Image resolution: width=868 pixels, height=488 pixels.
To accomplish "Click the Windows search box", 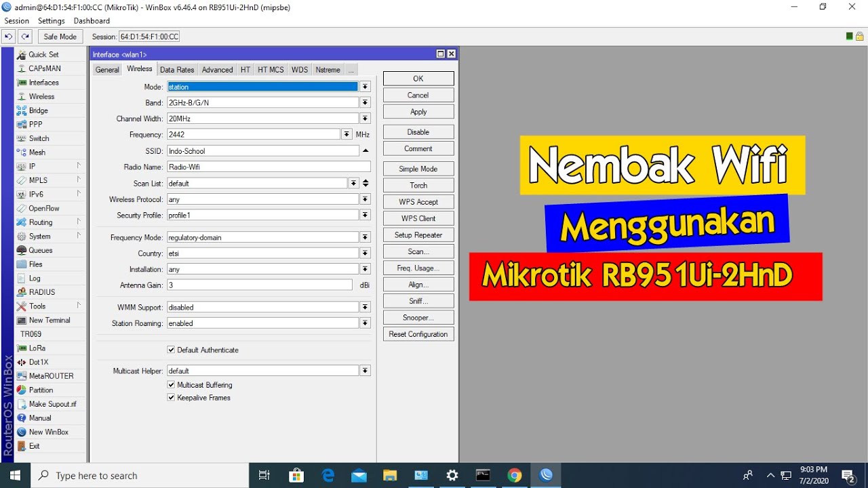I will click(x=140, y=476).
